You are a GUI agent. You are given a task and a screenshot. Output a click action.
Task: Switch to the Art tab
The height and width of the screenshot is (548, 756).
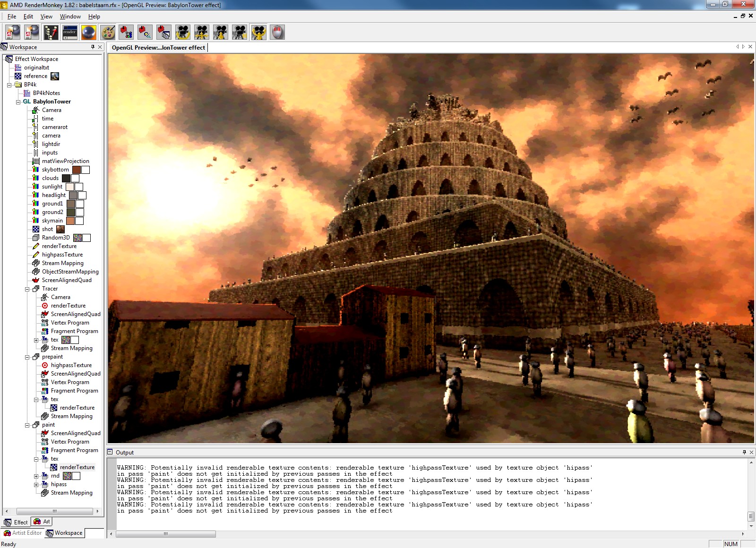[x=42, y=522]
